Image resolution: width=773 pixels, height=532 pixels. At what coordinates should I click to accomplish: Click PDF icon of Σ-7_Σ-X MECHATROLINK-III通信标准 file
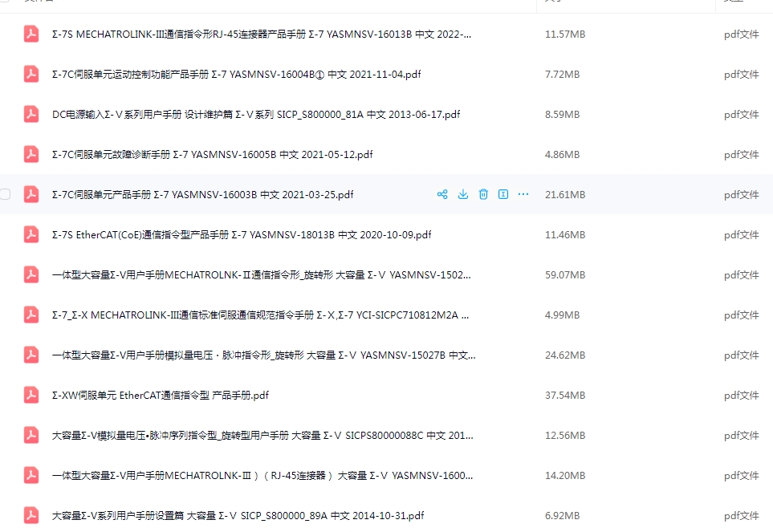(31, 315)
